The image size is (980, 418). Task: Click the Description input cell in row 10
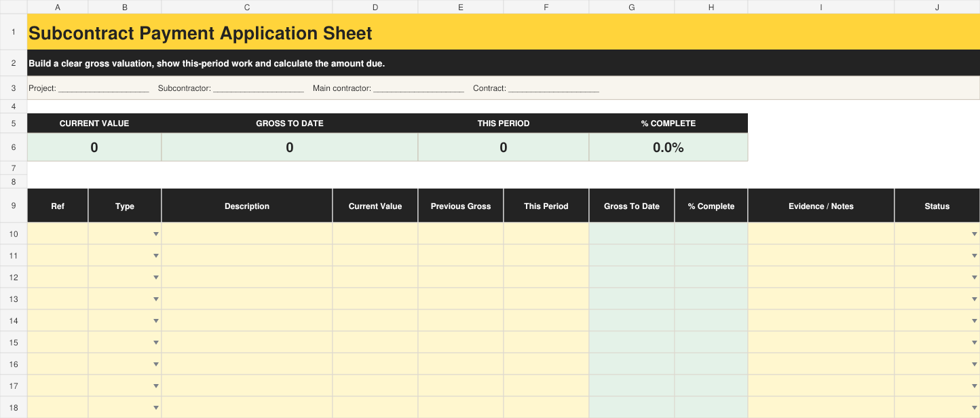click(247, 233)
